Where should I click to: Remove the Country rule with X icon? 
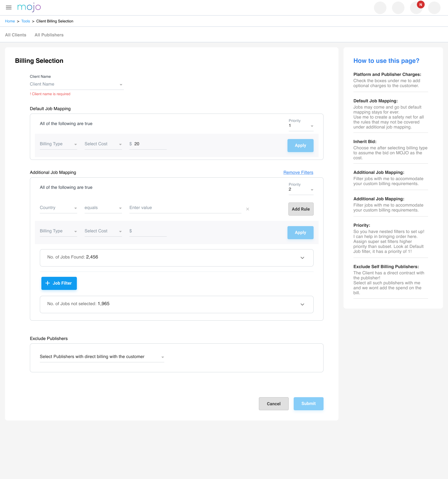[248, 209]
